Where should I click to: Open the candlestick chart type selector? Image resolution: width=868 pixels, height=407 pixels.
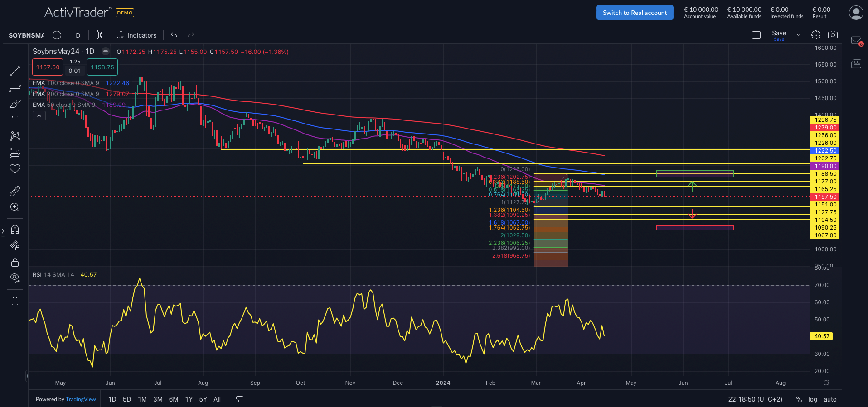[x=99, y=35]
